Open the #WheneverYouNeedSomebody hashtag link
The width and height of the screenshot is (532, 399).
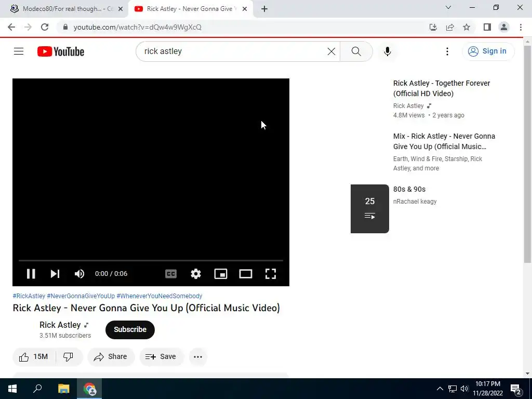pos(159,296)
